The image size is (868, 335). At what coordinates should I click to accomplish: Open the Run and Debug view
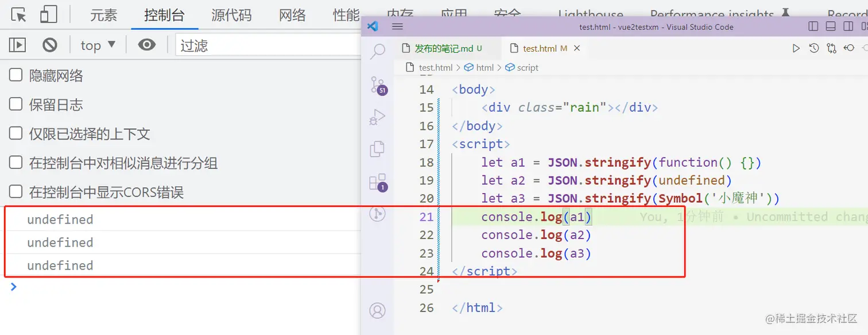coord(377,118)
